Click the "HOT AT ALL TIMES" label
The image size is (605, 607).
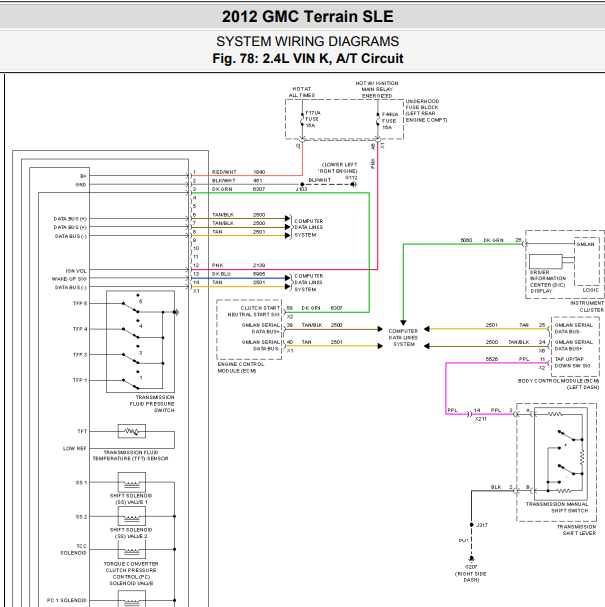302,92
